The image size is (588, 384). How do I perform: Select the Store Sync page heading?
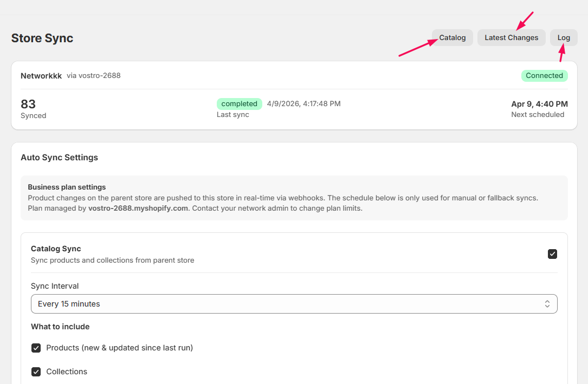(x=42, y=38)
